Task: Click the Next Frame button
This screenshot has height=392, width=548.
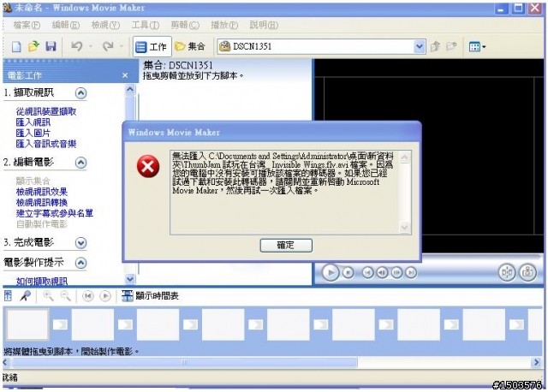Action: point(396,272)
